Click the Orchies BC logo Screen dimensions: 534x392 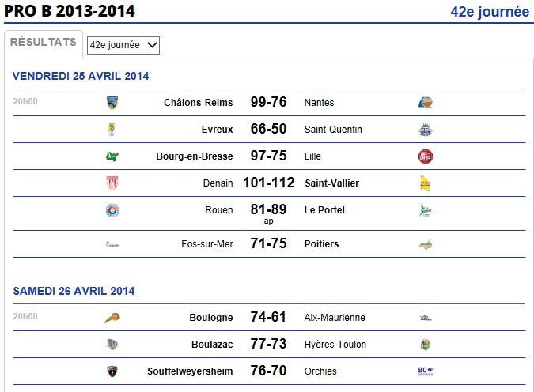[x=426, y=371]
